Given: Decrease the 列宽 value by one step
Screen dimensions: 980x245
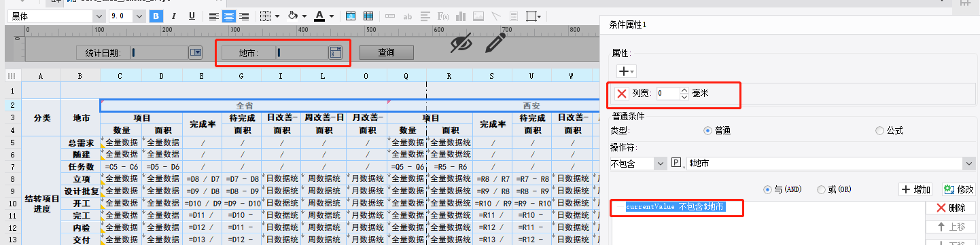Looking at the screenshot, I should [x=684, y=97].
